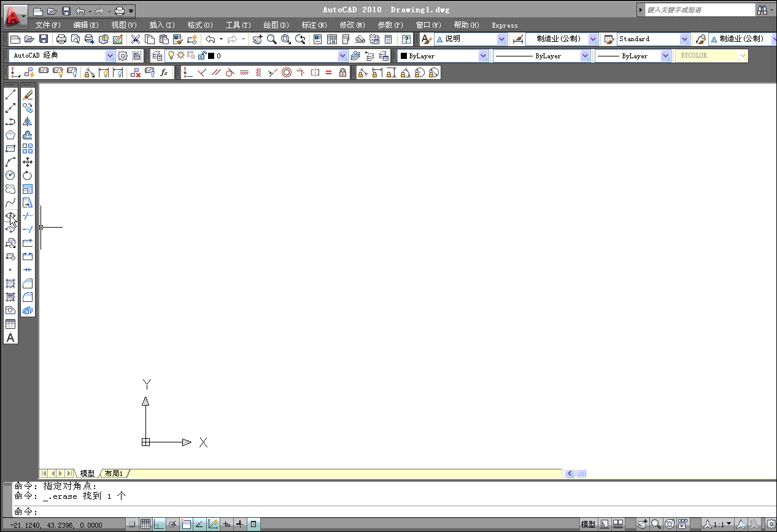Click the Plot printer icon
The width and height of the screenshot is (777, 532).
click(61, 39)
